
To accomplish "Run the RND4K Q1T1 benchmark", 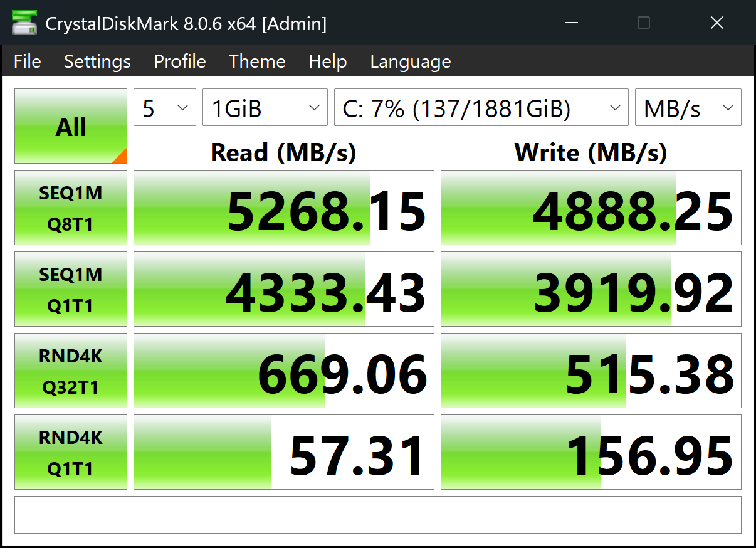I will (71, 452).
